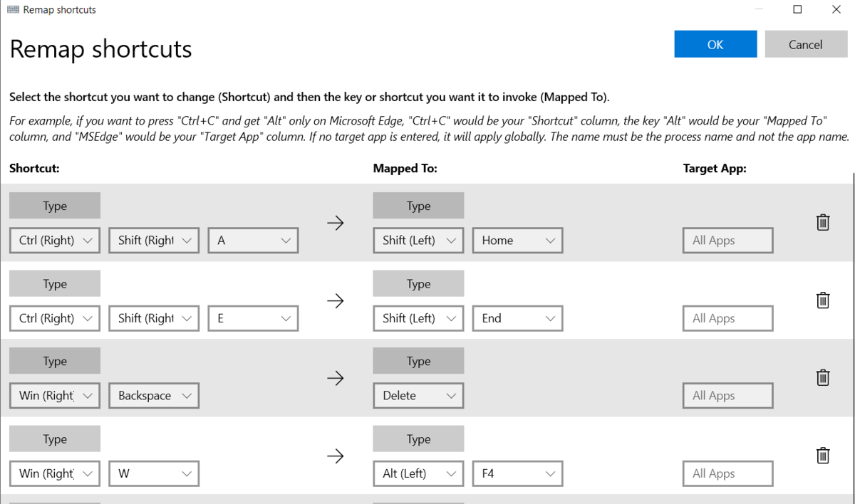Screen dimensions: 855x504
Task: Open the Alt (Left) dropdown
Action: click(418, 473)
